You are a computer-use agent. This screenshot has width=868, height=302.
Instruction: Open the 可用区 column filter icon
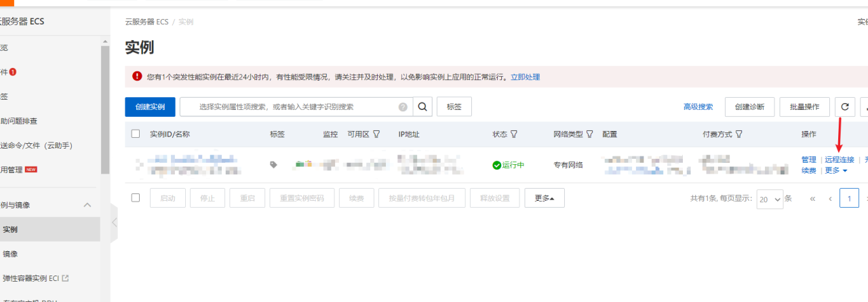(376, 134)
